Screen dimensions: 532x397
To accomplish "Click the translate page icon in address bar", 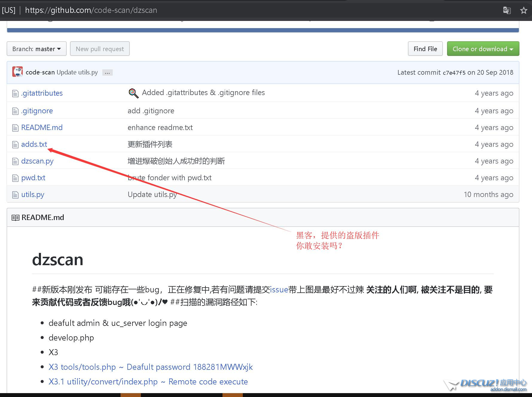I will pos(507,10).
